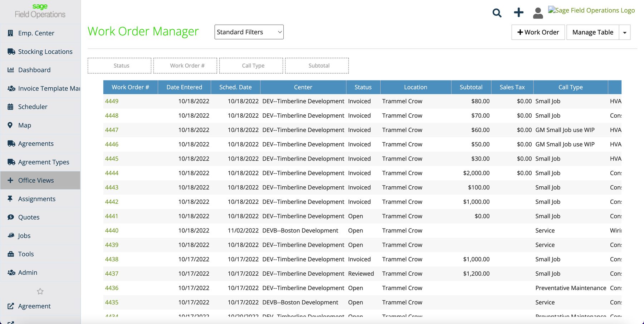The width and height of the screenshot is (644, 324).
Task: Click the top-bar plus quick-add icon
Action: [x=518, y=13]
